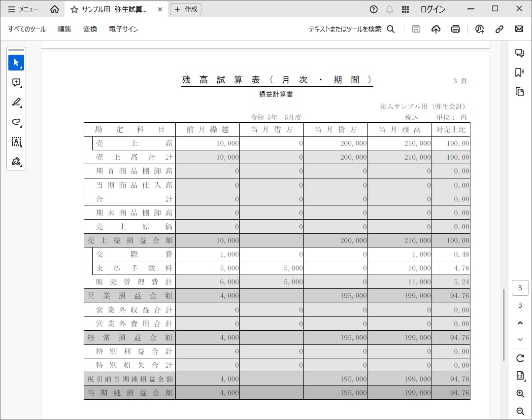Select the fill and sign pen tool
532x420 pixels.
16,161
